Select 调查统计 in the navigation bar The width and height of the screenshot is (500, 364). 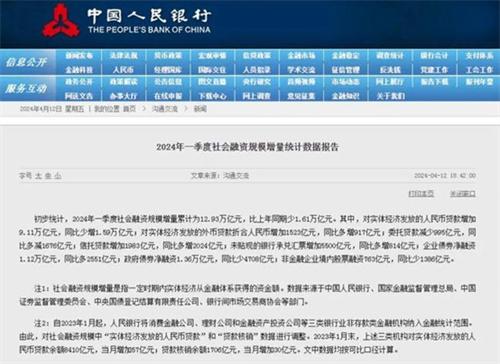point(390,56)
